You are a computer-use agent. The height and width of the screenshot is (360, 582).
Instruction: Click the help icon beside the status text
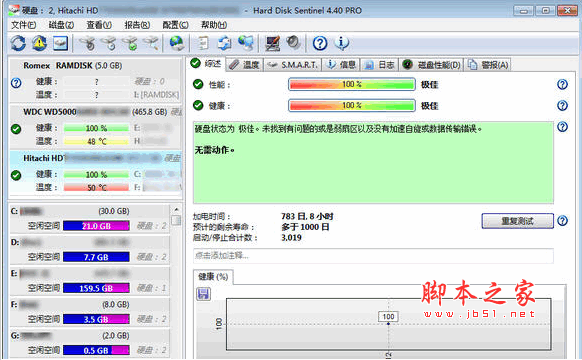click(562, 127)
